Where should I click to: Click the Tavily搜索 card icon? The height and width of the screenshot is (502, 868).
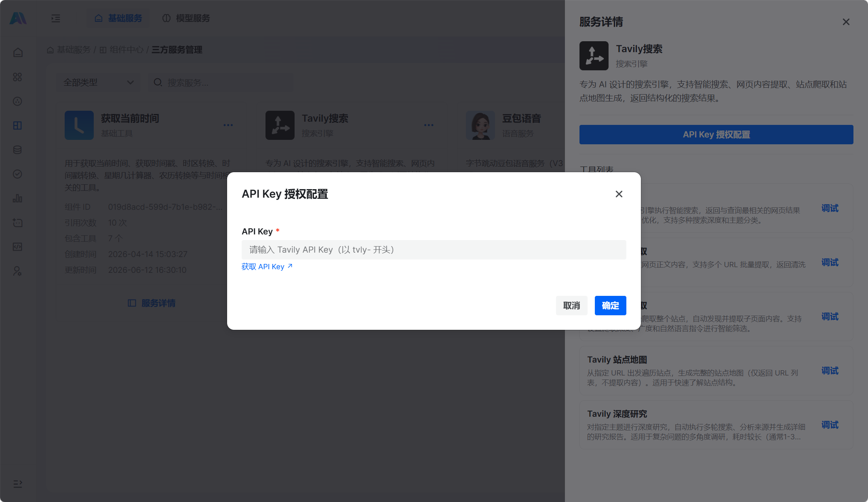click(280, 125)
